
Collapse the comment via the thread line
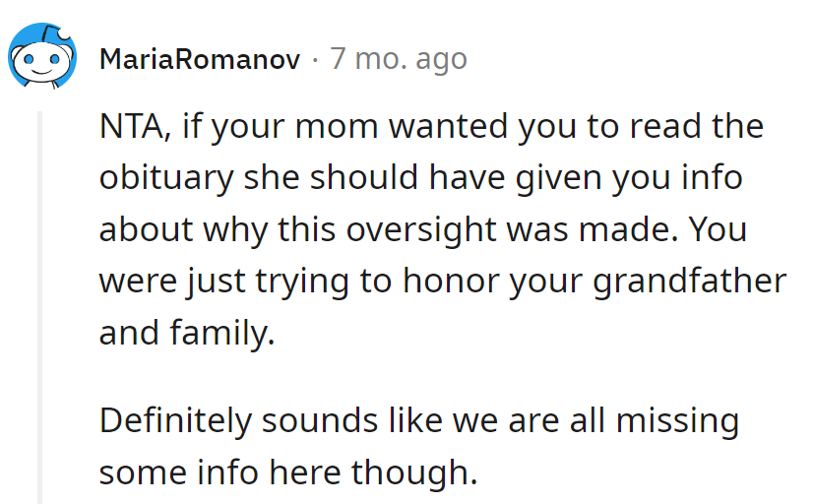(41, 295)
